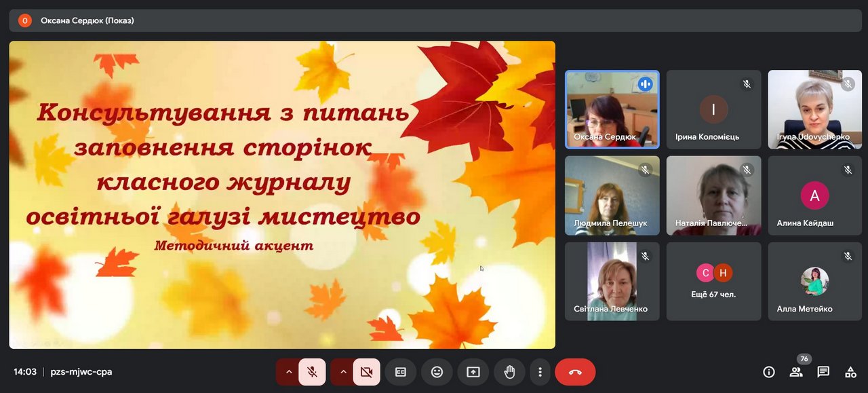868x393 pixels.
Task: Open the 'Ещё 67 чел.' participants tile
Action: [713, 282]
